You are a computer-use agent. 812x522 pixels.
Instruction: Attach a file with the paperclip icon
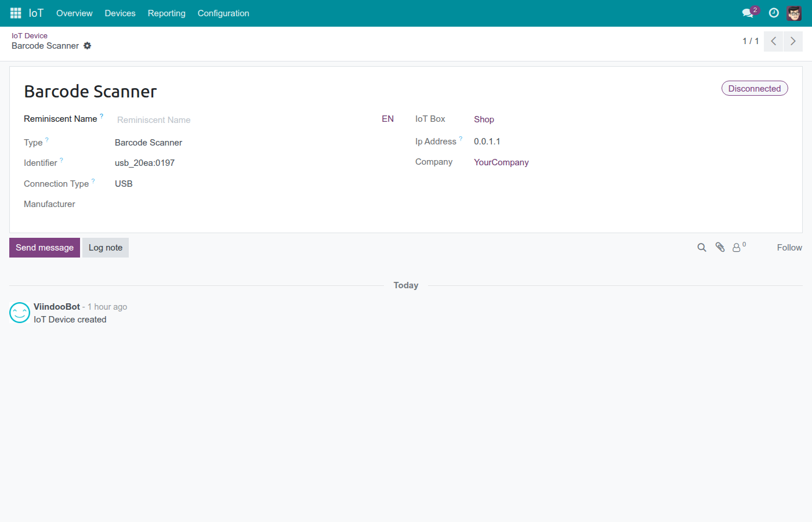tap(720, 248)
